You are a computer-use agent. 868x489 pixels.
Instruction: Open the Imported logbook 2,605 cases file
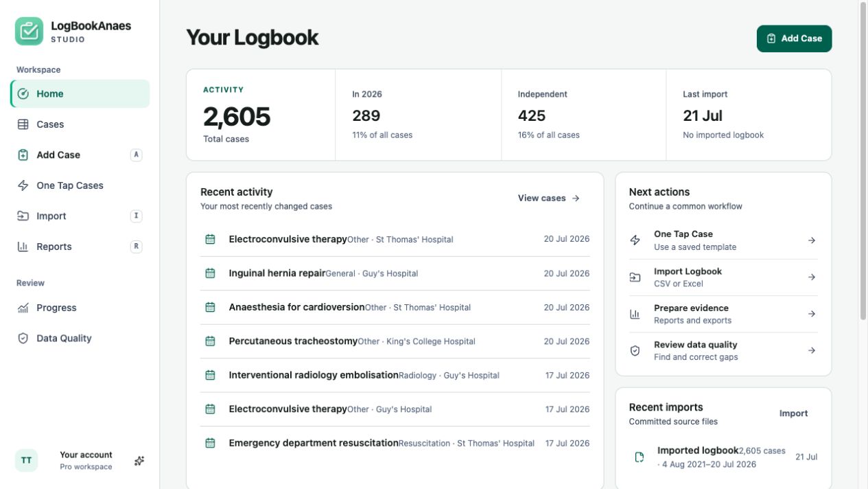(723, 457)
